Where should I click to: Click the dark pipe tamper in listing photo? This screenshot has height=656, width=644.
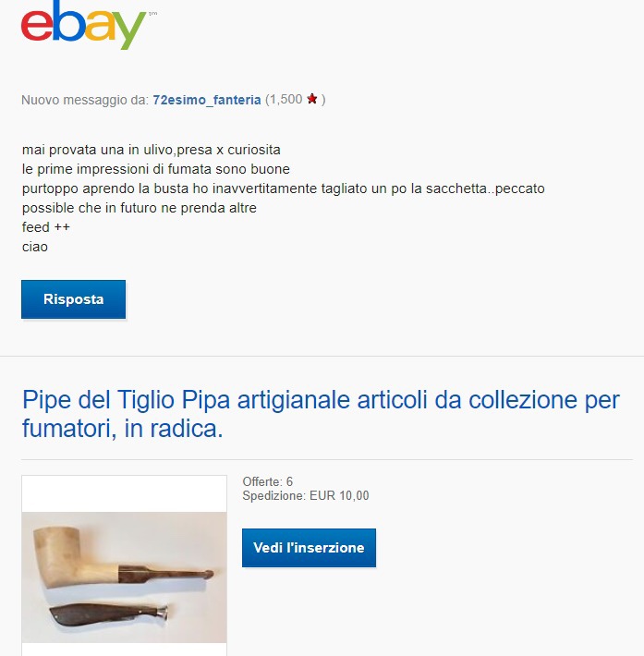pos(109,614)
